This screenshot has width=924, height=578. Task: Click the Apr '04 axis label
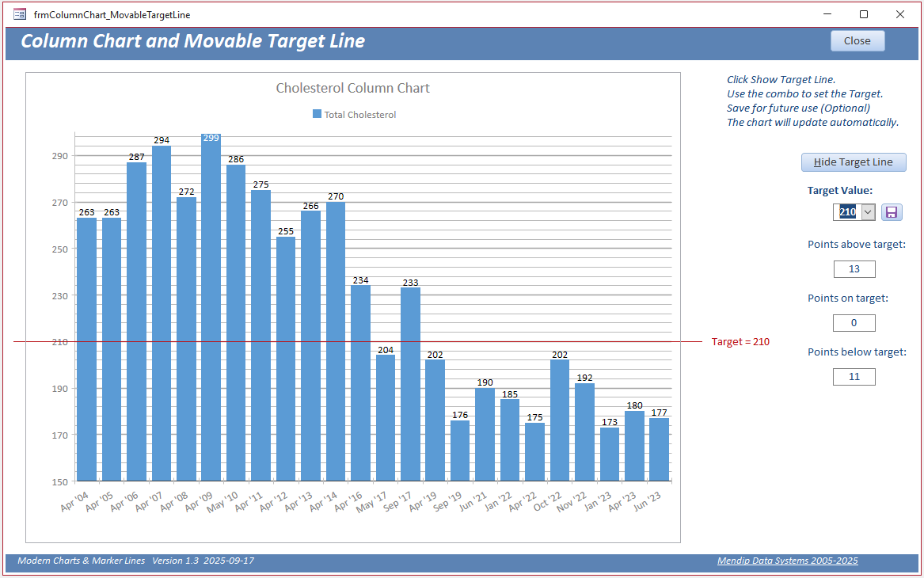pyautogui.click(x=75, y=501)
